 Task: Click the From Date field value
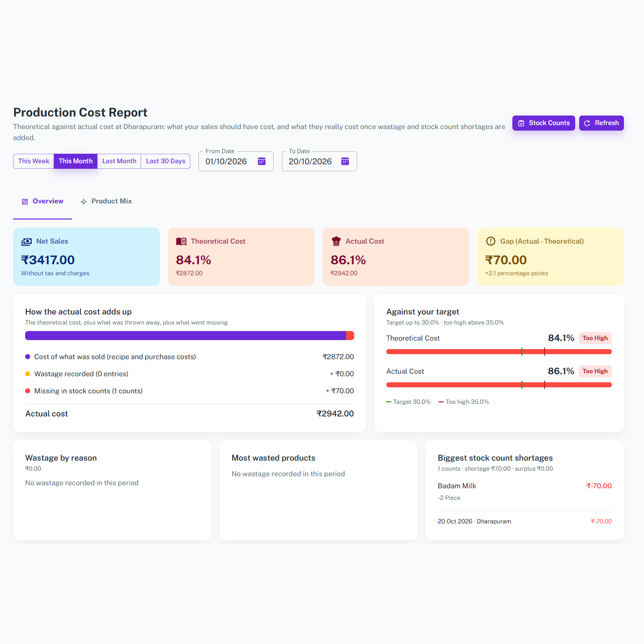226,161
